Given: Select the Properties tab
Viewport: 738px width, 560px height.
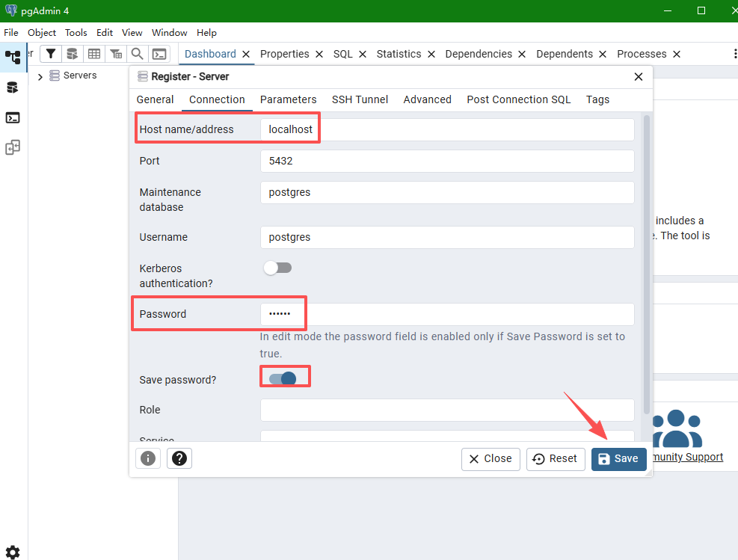Looking at the screenshot, I should 285,54.
